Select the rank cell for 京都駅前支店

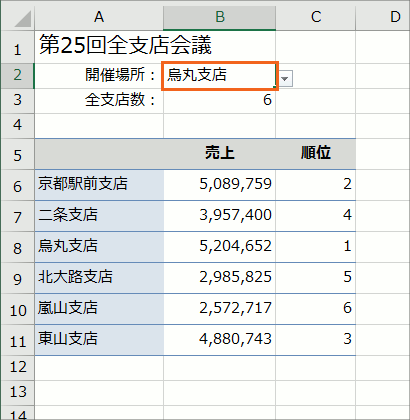click(x=316, y=185)
